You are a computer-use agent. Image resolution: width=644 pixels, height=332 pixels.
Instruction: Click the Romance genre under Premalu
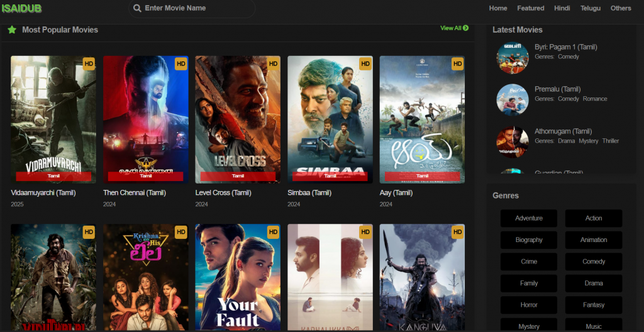click(595, 99)
